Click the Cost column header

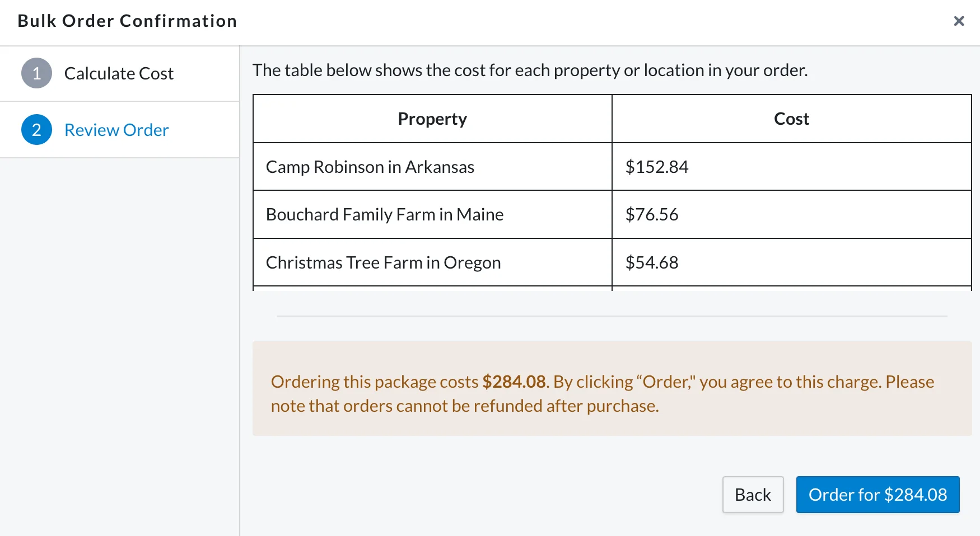point(791,119)
